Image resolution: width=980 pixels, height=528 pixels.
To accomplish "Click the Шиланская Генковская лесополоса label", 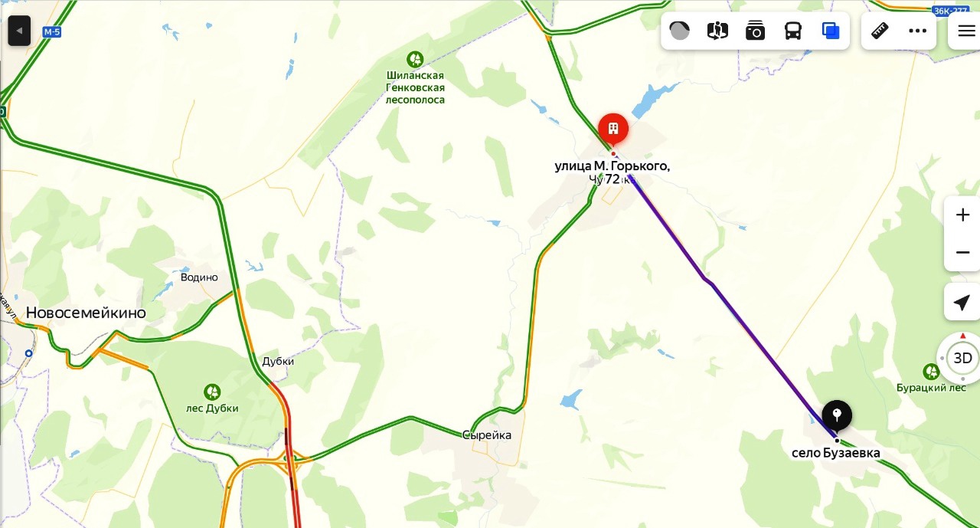I will click(x=415, y=87).
